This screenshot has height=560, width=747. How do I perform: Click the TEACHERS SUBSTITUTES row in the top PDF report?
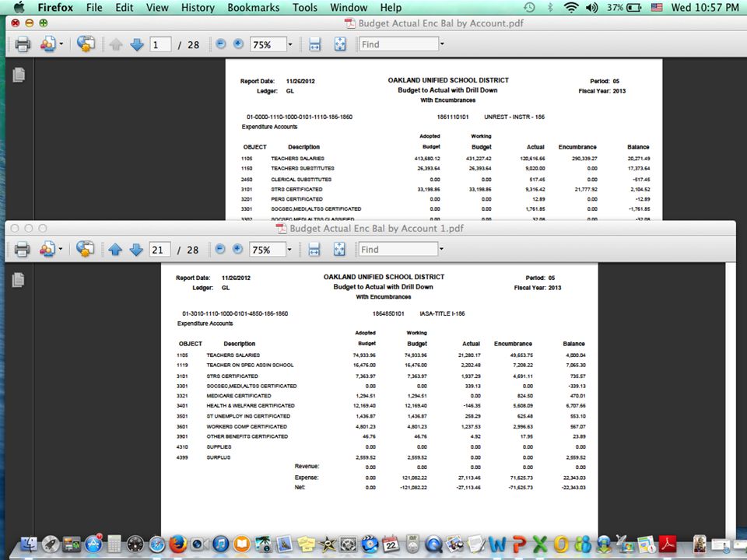tap(446, 169)
